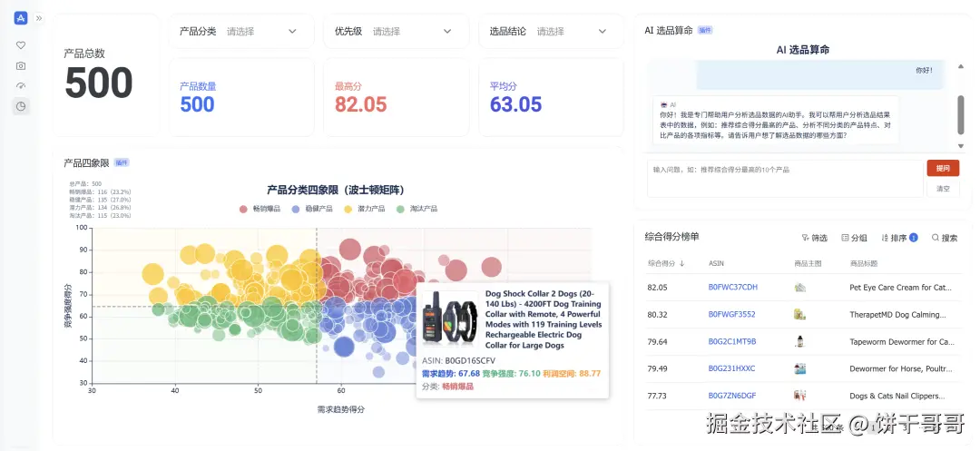Toggle the 畅销爆品 legend entry
This screenshot has height=451, width=980.
point(260,209)
